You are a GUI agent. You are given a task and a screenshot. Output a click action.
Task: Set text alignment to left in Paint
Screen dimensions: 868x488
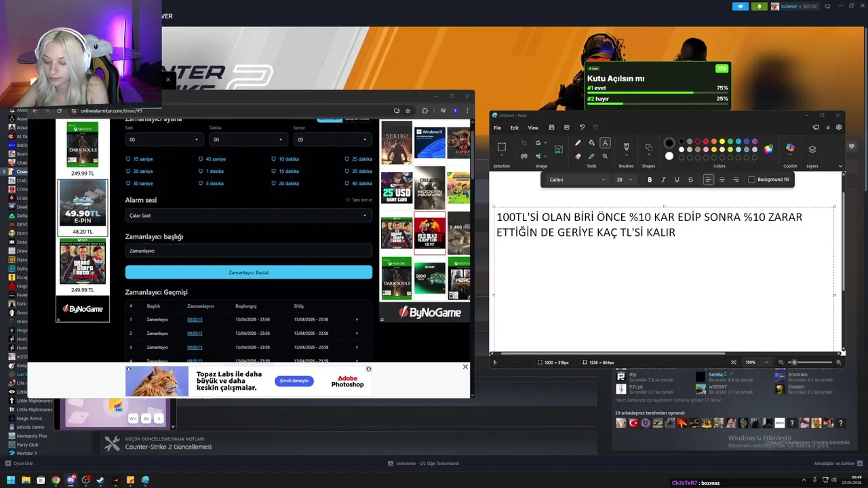(709, 180)
